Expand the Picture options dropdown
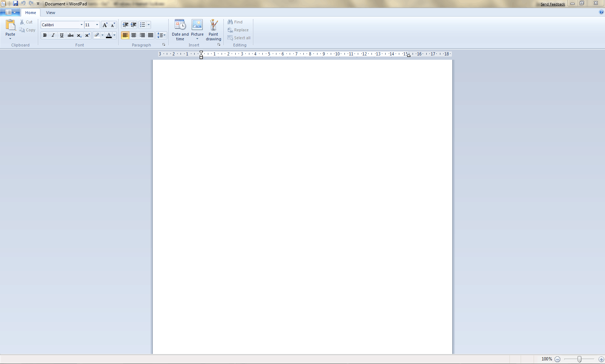605x364 pixels. click(x=197, y=39)
